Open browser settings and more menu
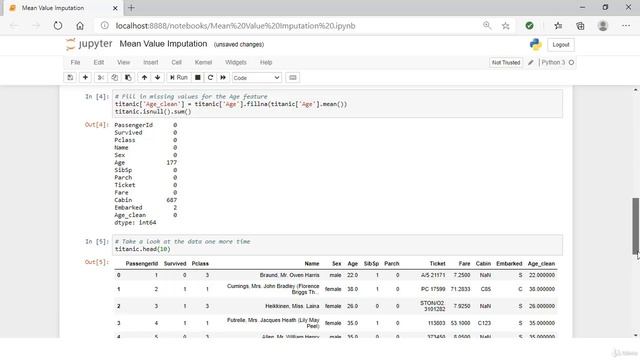 626,26
